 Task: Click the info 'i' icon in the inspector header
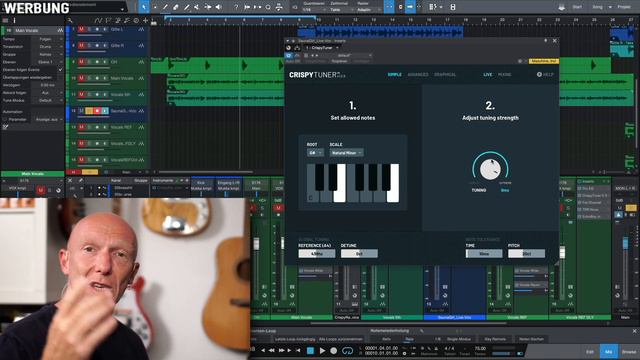(14, 20)
